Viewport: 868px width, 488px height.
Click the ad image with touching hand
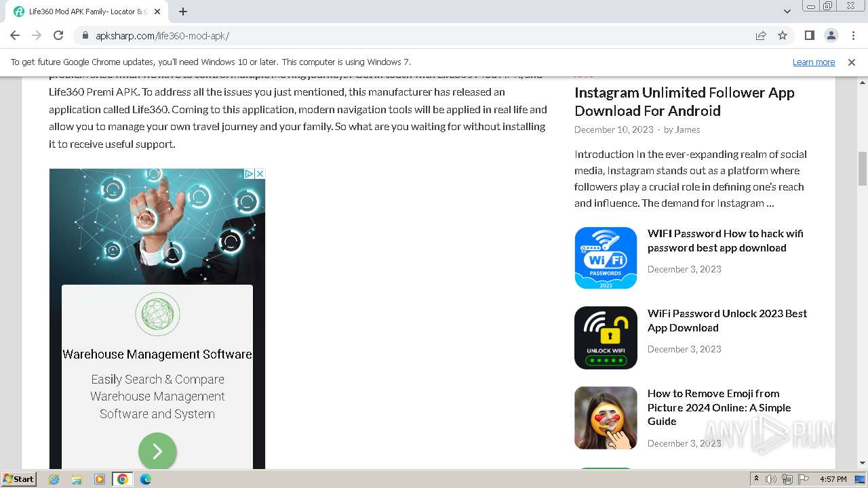157,226
